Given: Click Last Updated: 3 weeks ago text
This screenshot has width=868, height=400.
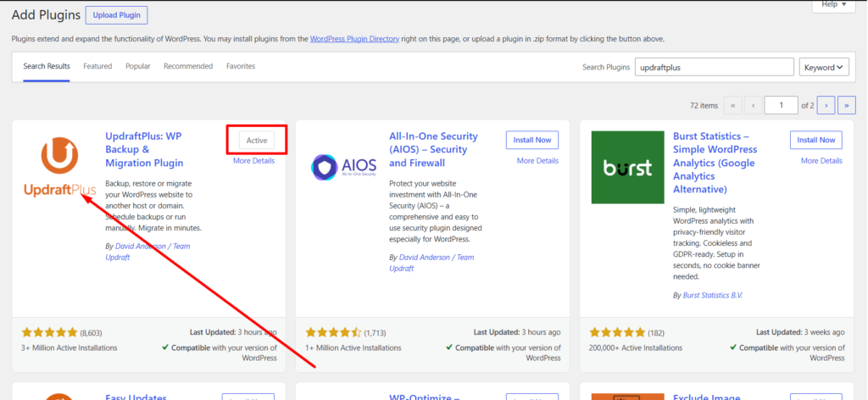Looking at the screenshot, I should click(800, 332).
